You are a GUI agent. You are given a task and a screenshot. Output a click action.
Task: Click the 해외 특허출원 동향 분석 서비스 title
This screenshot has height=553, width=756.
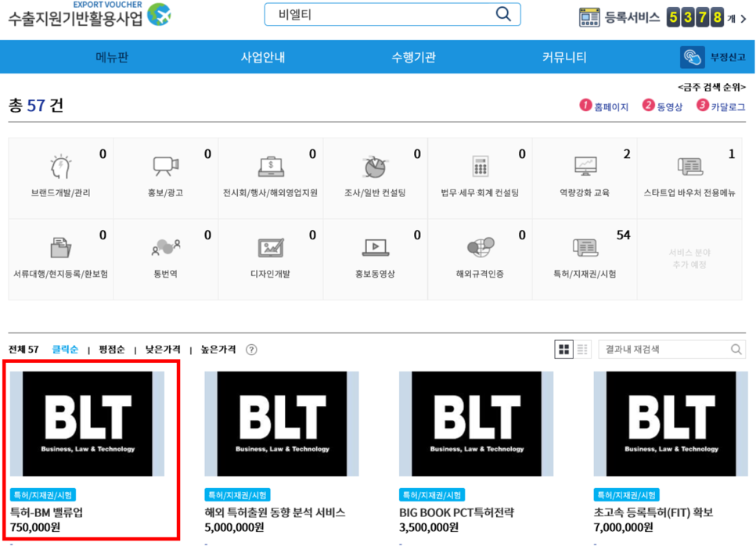point(275,512)
